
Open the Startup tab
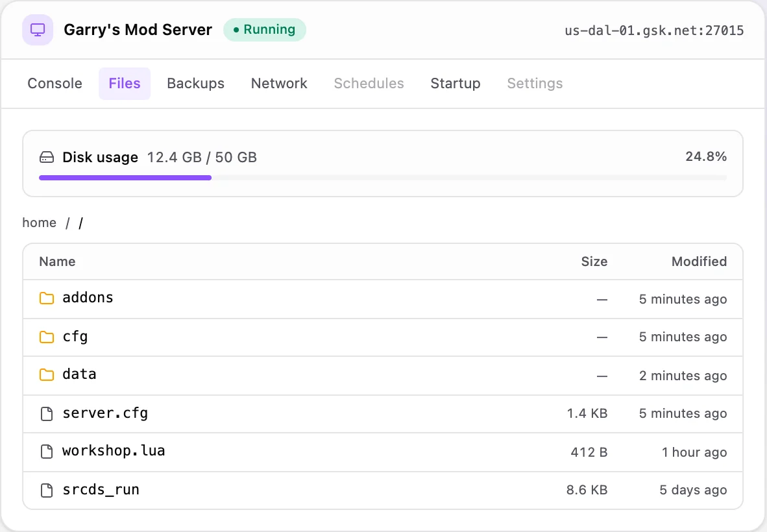coord(456,84)
